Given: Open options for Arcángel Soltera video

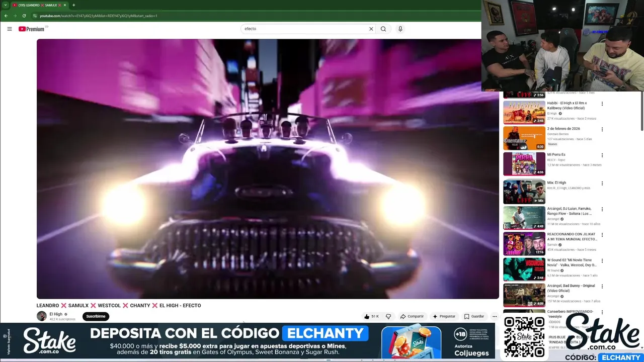Looking at the screenshot, I should (x=602, y=210).
